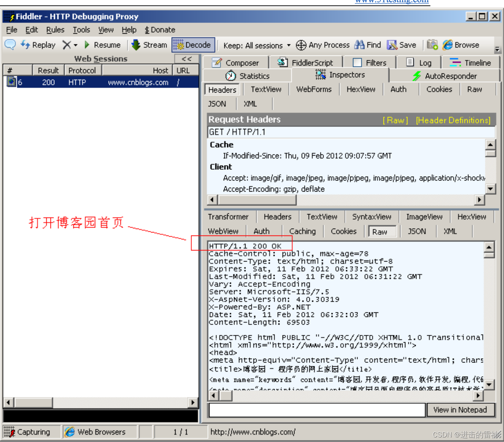Click the View in Notepad button
The height and width of the screenshot is (442, 504).
(460, 409)
